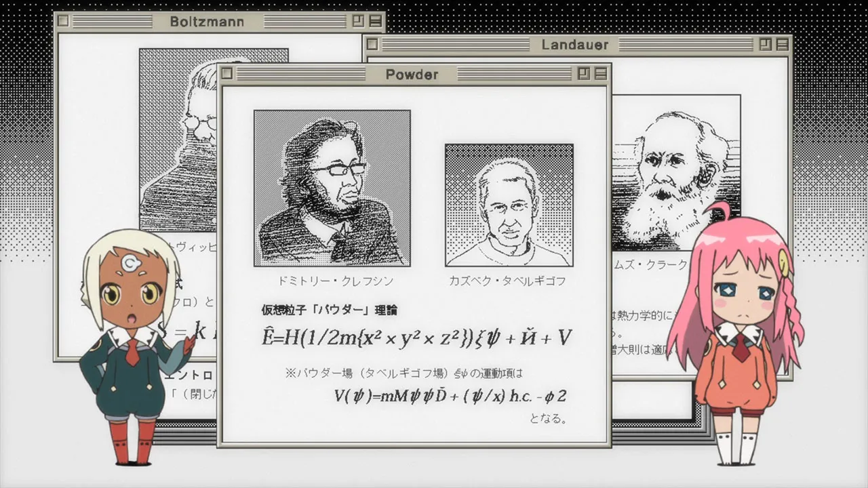868x488 pixels.
Task: Click the bearded man portrait in Landauer window
Action: point(676,173)
